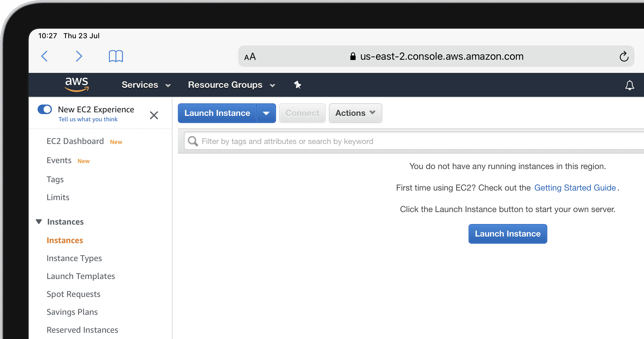The image size is (644, 339).
Task: Open EC2 Dashboard in sidebar
Action: tap(75, 141)
